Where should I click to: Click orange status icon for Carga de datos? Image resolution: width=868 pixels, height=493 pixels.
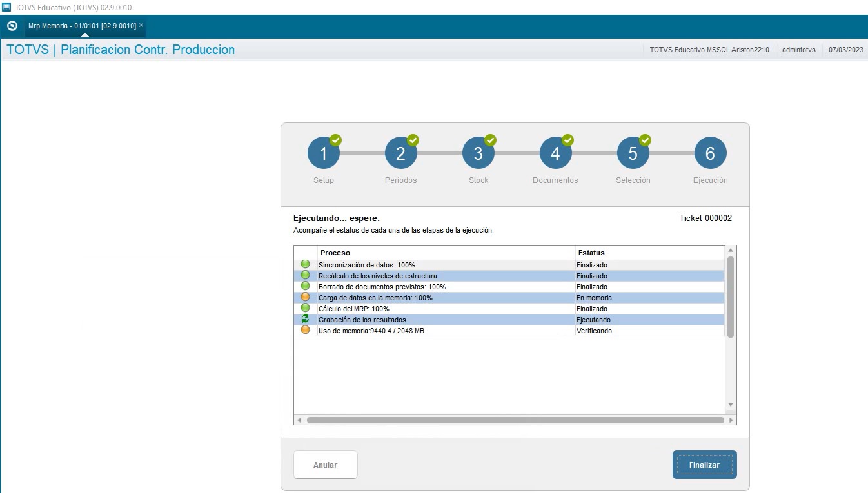[305, 297]
